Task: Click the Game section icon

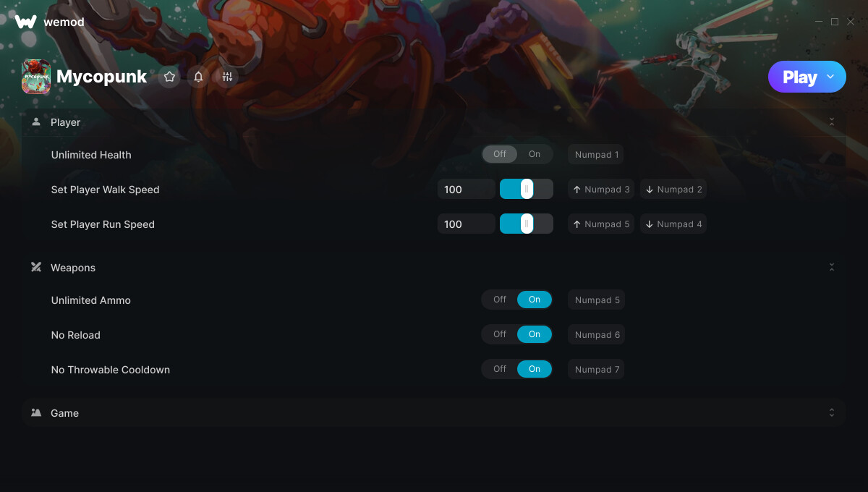Action: 36,413
